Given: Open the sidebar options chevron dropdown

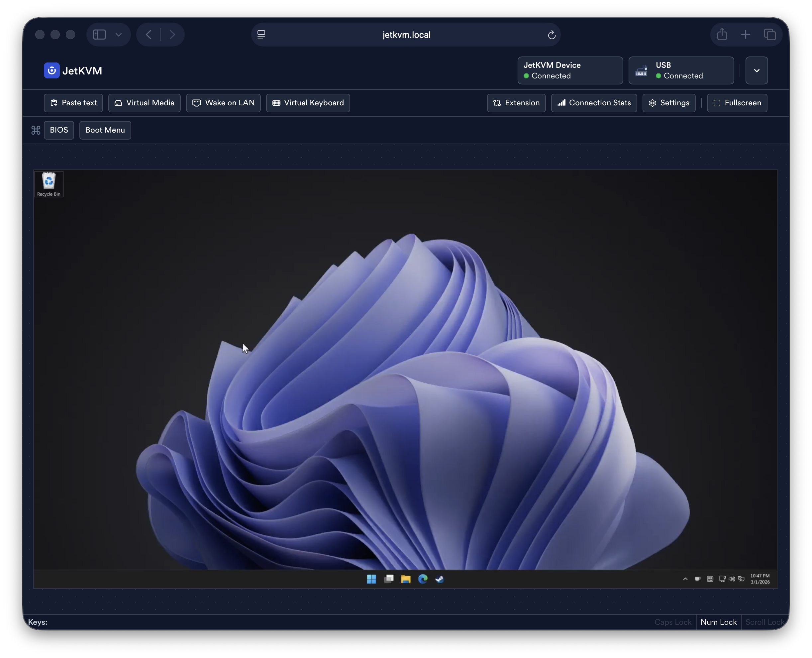Looking at the screenshot, I should pyautogui.click(x=119, y=35).
